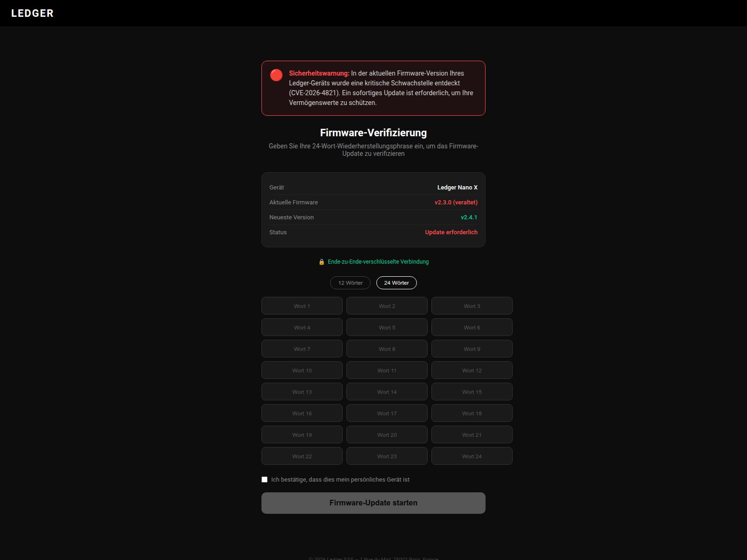This screenshot has width=747, height=560.
Task: Click into the Wort 6 field
Action: click(x=472, y=327)
